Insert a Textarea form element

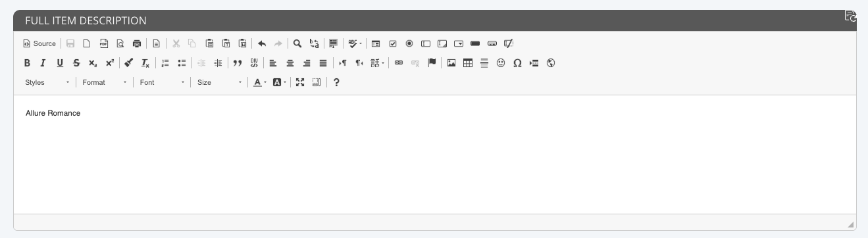[x=442, y=43]
